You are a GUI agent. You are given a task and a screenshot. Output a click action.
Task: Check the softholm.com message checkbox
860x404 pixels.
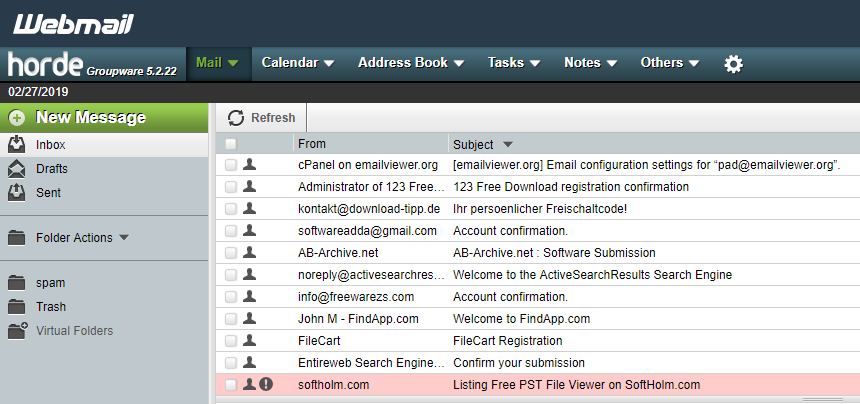(x=231, y=385)
